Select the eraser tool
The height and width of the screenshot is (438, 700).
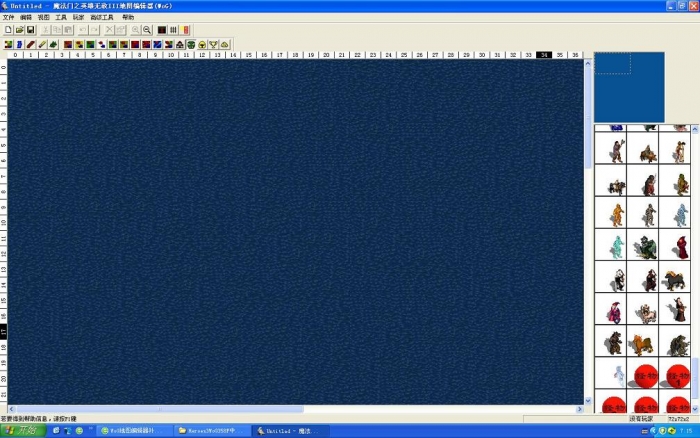[42, 44]
